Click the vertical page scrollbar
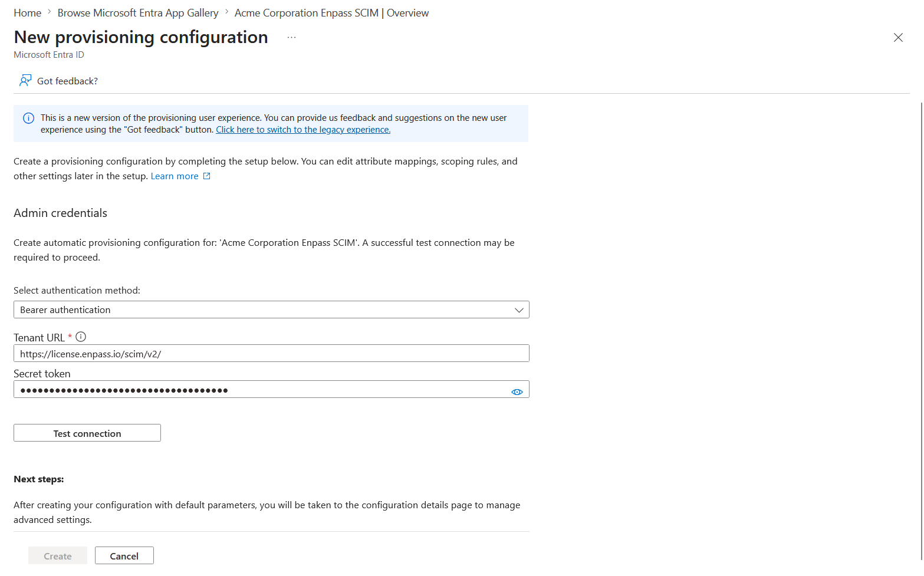Viewport: 924px width, 576px height. 921,330
